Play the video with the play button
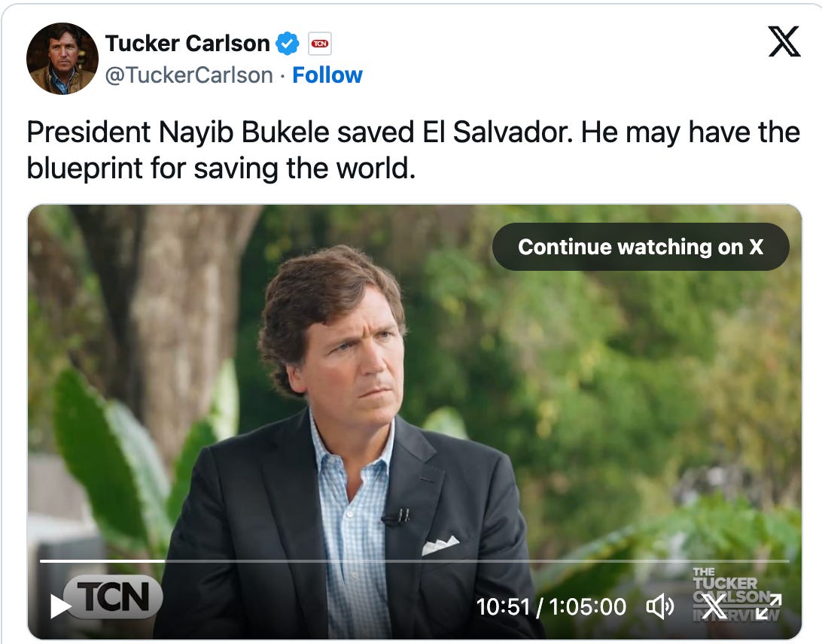Viewport: 822px width, 644px height. (59, 606)
